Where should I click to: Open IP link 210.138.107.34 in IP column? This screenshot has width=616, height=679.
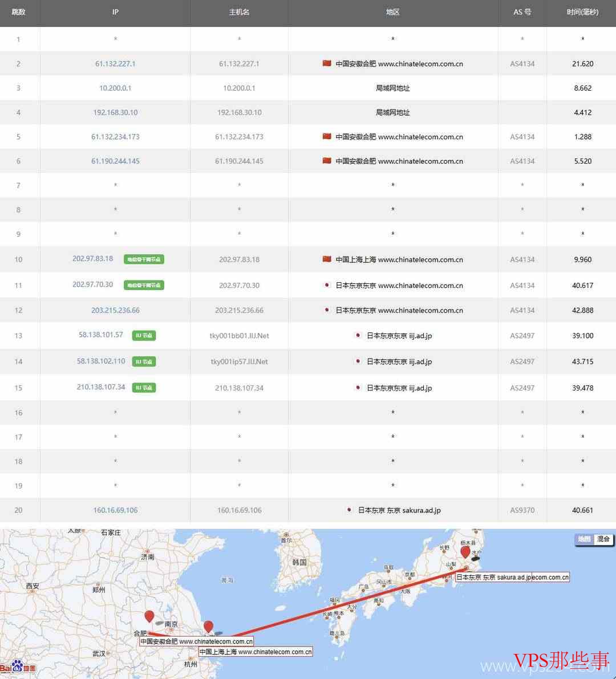point(101,387)
